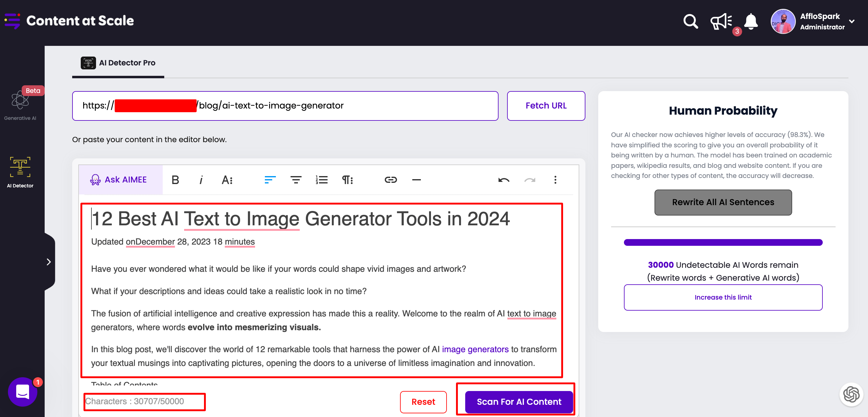Click the undo arrow in the toolbar
The image size is (868, 417).
tap(504, 180)
